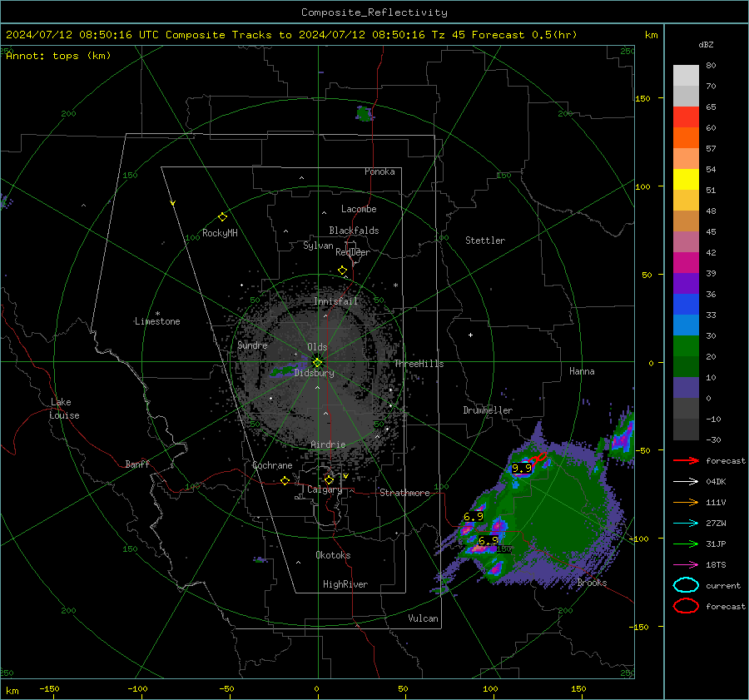The height and width of the screenshot is (700, 749).
Task: Click the Brooks city label
Action: click(x=592, y=583)
